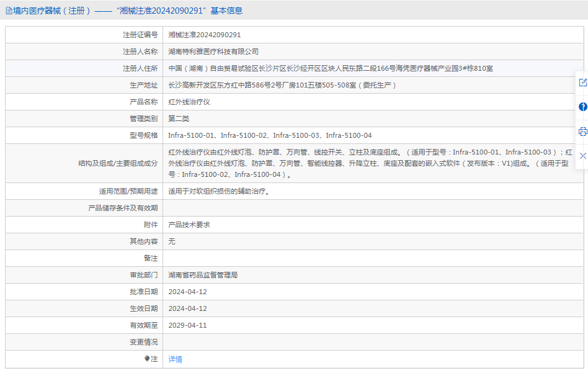The width and height of the screenshot is (588, 373).
Task: Open the edit/feedback icon in the side toolbar
Action: 583,83
